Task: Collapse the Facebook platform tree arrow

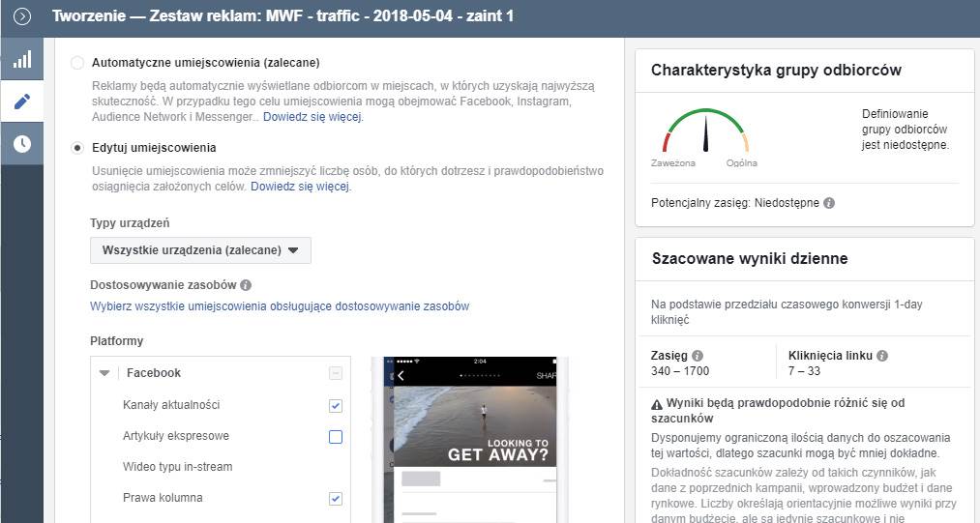Action: tap(104, 373)
